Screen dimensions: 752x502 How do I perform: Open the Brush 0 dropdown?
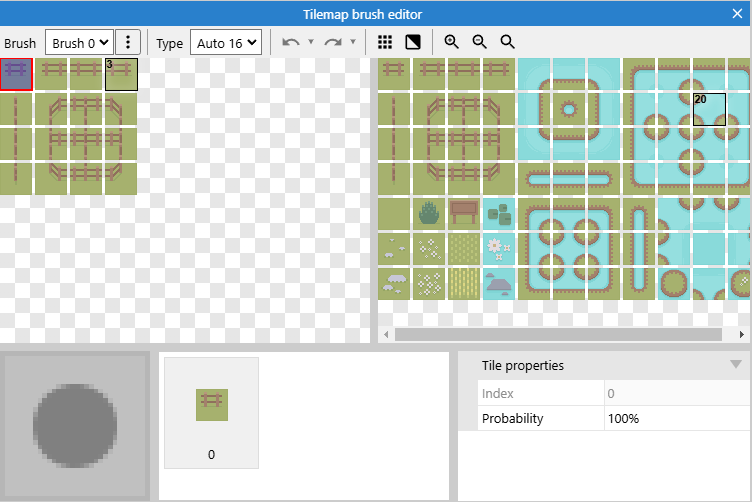coord(79,43)
